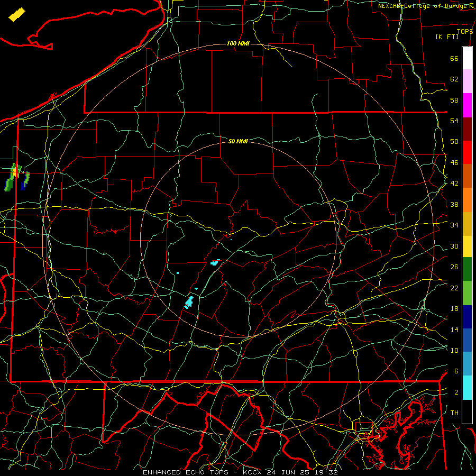Click the orange 38 kft legend swatch
The width and height of the screenshot is (476, 476).
[467, 200]
